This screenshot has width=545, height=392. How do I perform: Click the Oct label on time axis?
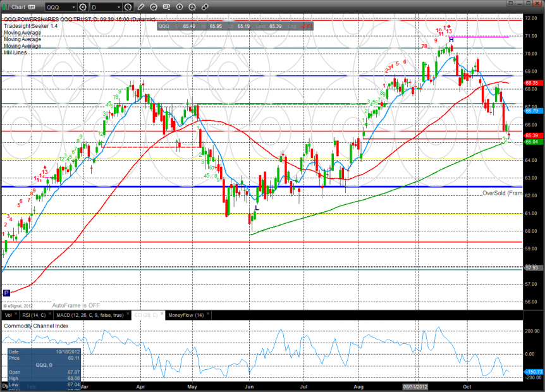[x=467, y=386]
